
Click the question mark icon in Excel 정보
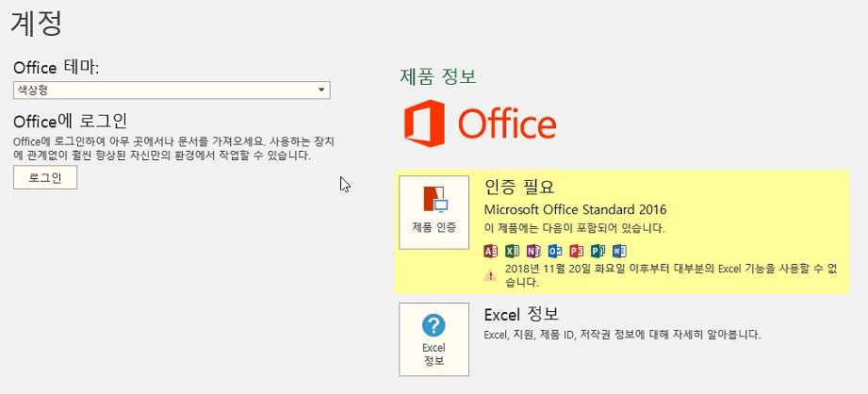[x=434, y=325]
